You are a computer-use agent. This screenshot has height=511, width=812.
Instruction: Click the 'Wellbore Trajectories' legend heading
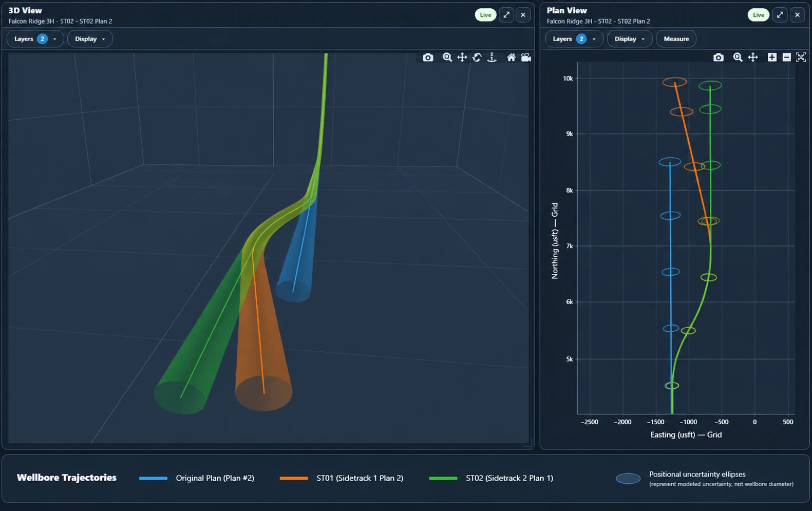tap(67, 478)
